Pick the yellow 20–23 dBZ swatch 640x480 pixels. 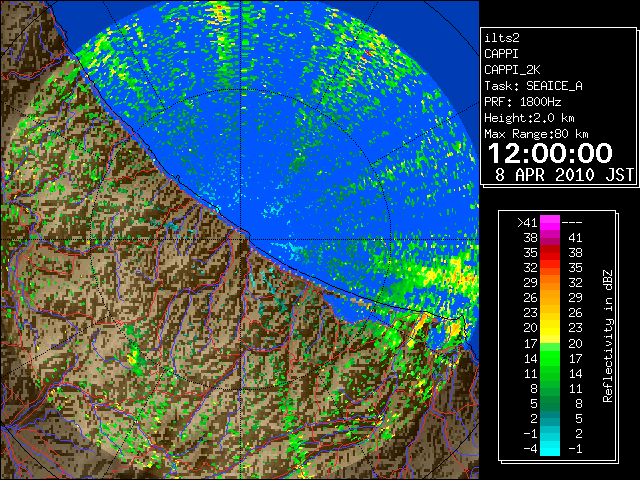tap(550, 328)
